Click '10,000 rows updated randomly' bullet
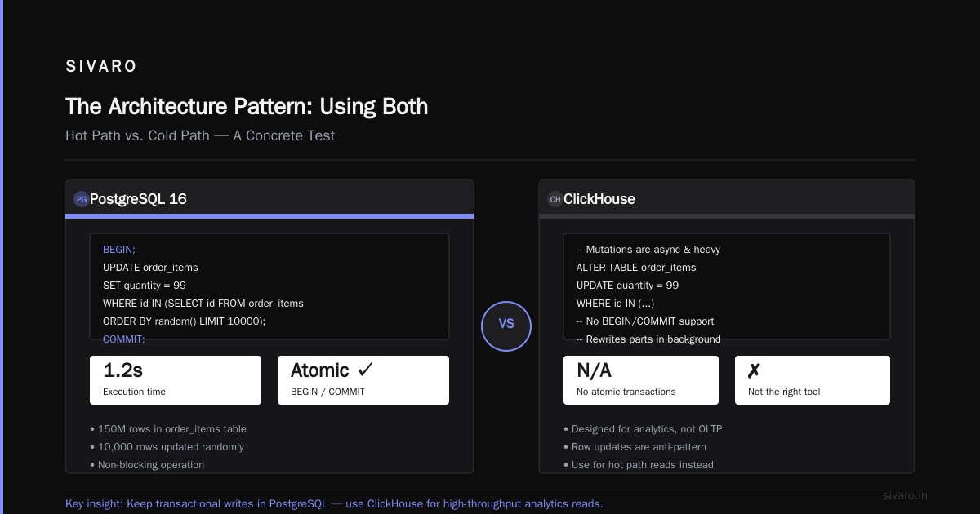 tap(167, 446)
